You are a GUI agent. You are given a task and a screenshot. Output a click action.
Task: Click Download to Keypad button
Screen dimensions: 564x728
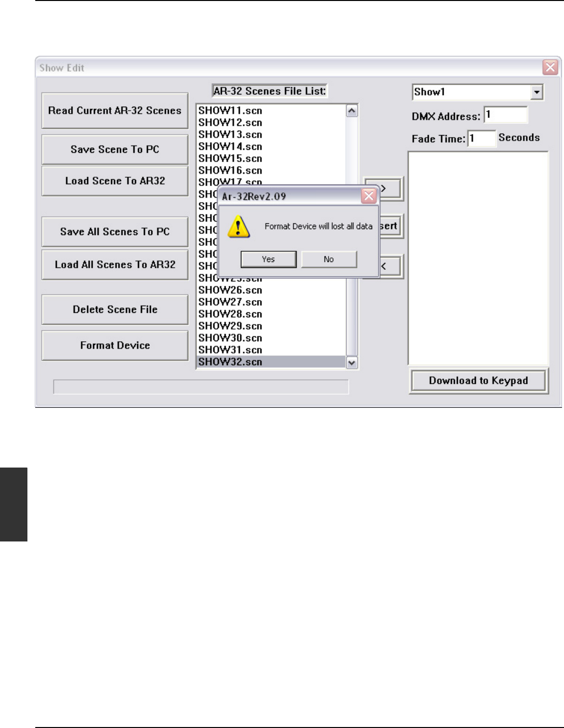coord(478,380)
